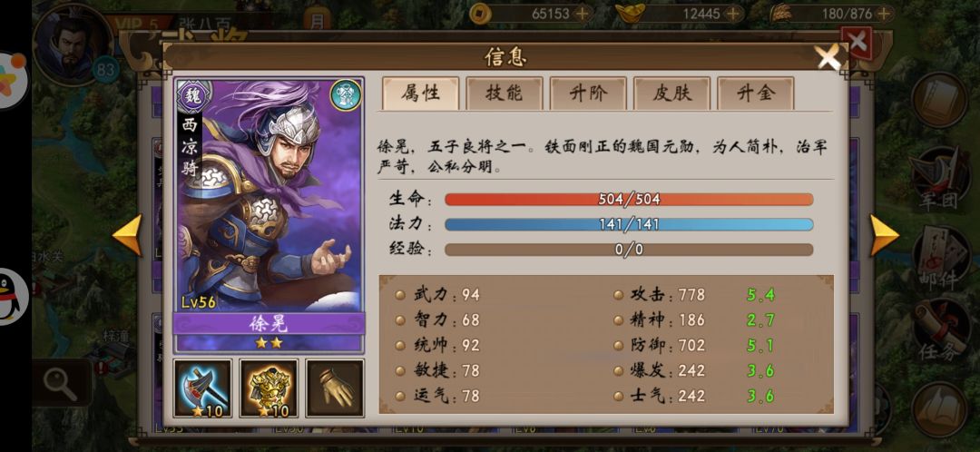Open the 邮件 mail icon

coord(940,258)
